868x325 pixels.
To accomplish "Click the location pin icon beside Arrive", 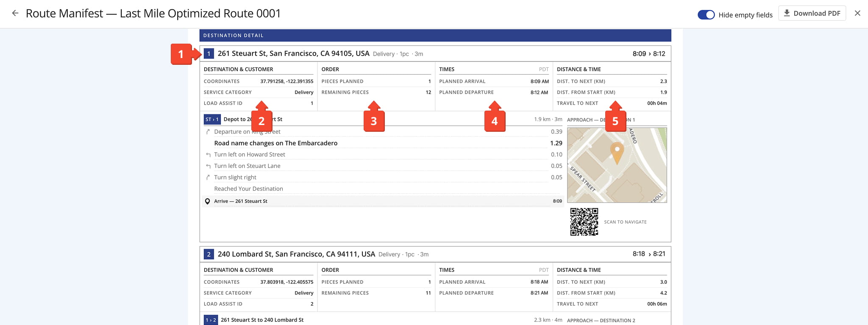I will (x=207, y=201).
